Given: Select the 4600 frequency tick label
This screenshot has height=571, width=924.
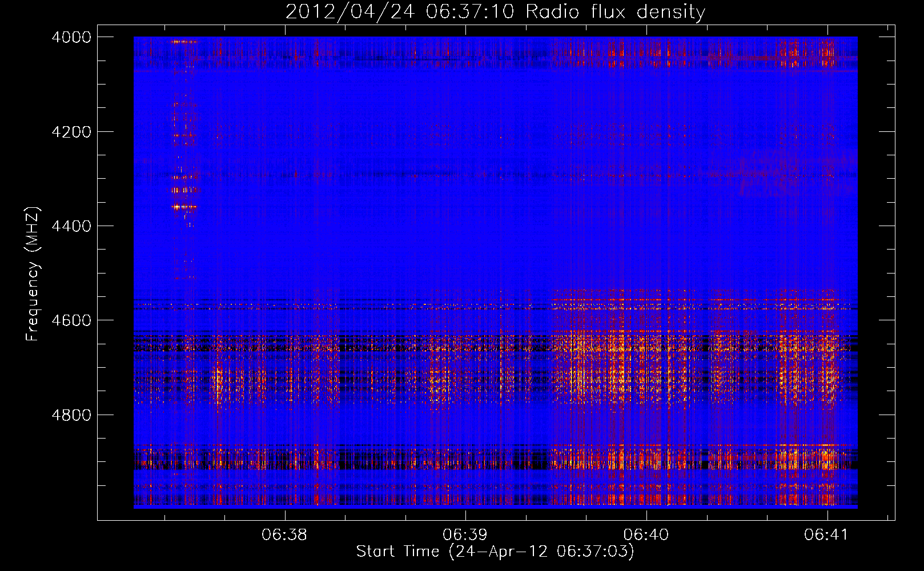Looking at the screenshot, I should click(x=71, y=320).
